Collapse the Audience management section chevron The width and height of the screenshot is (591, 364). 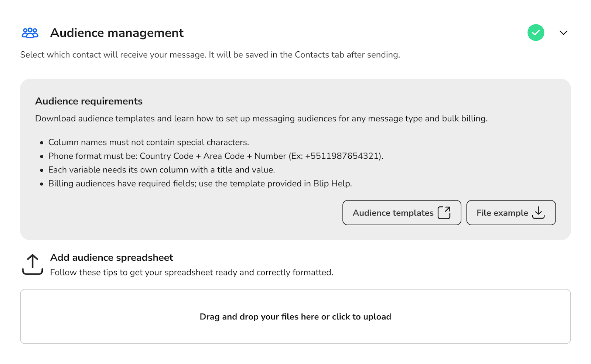coord(563,33)
